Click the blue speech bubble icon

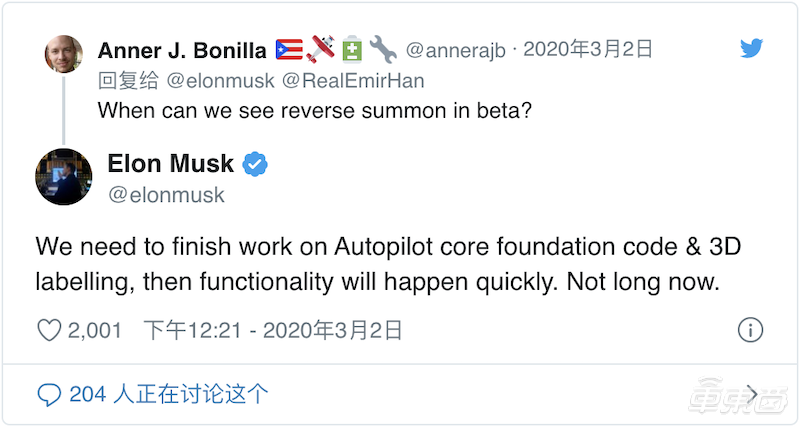[49, 395]
